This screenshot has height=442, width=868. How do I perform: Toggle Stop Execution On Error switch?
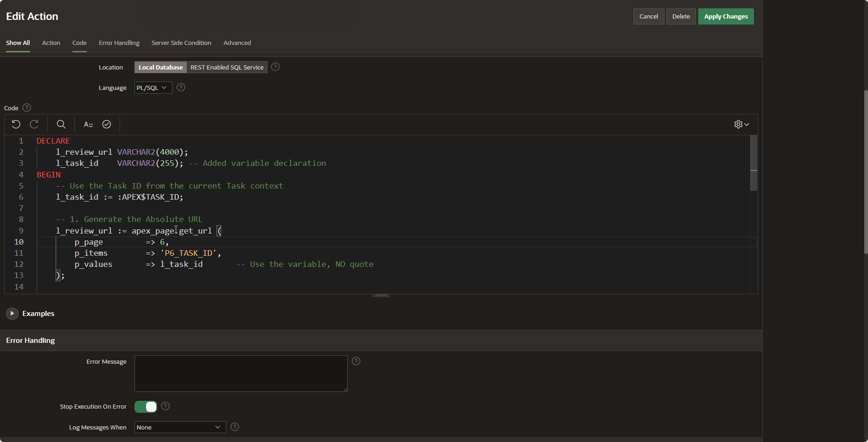pos(146,407)
